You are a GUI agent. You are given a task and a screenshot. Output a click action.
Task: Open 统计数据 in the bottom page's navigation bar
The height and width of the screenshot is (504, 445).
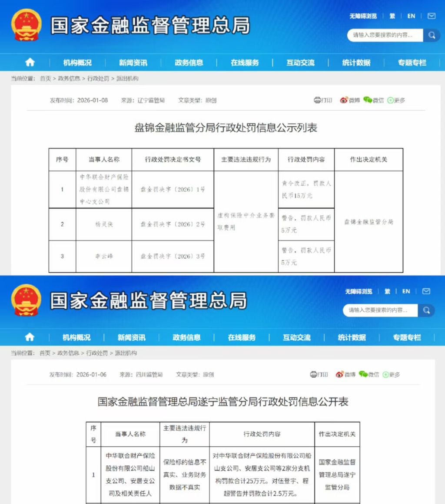coord(352,337)
